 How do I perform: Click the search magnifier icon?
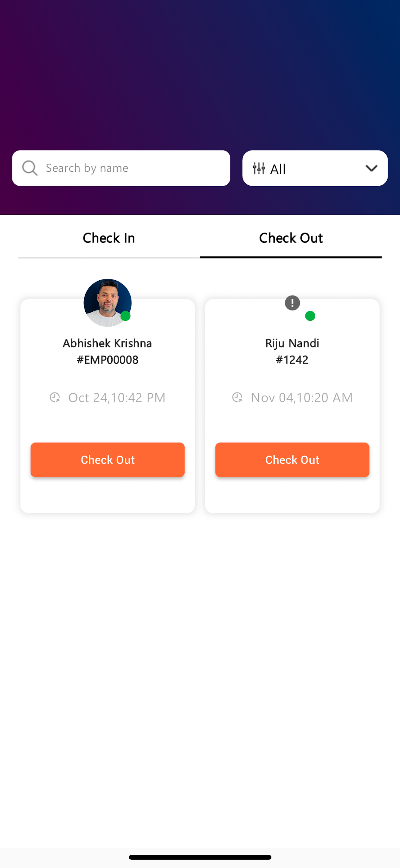click(30, 168)
